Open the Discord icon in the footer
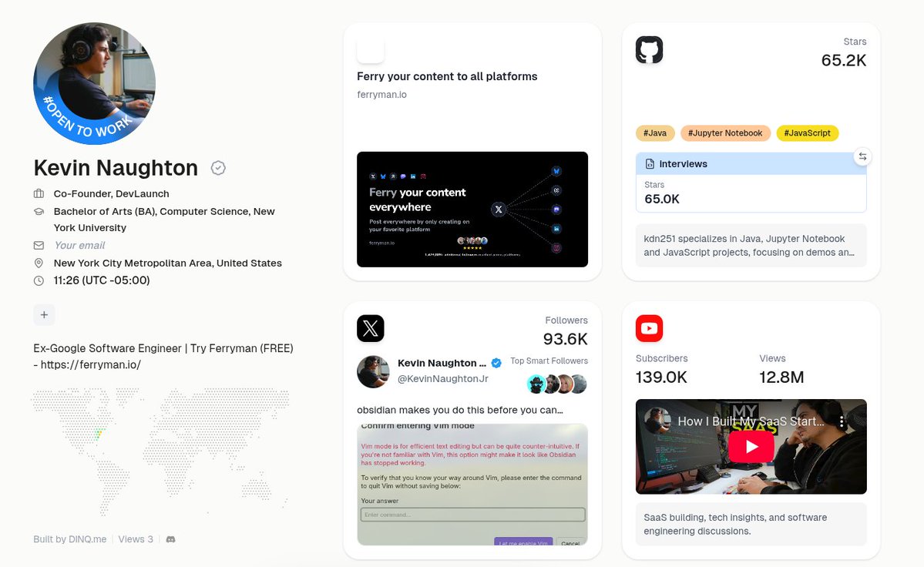The height and width of the screenshot is (567, 924). (x=171, y=539)
